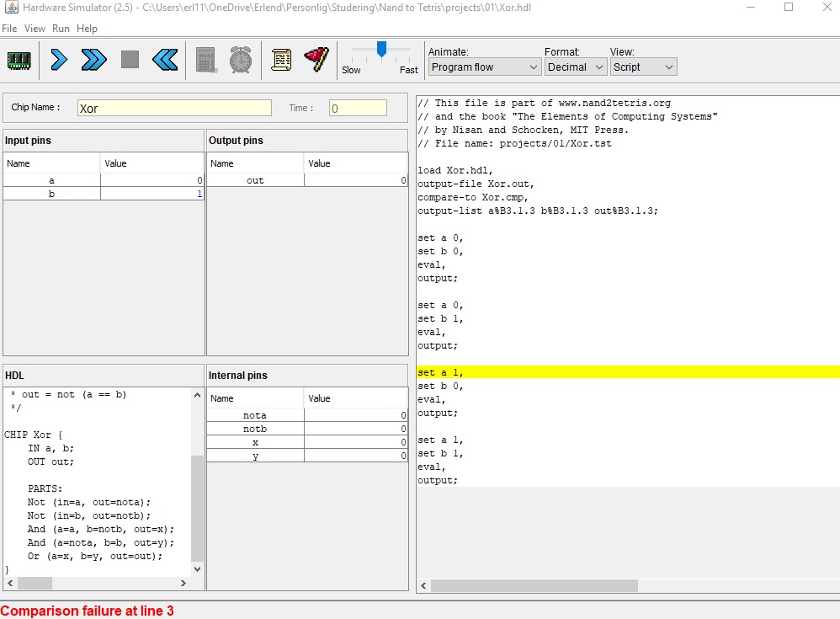
Task: Click the alarm clock Tick Tock icon
Action: click(x=240, y=60)
